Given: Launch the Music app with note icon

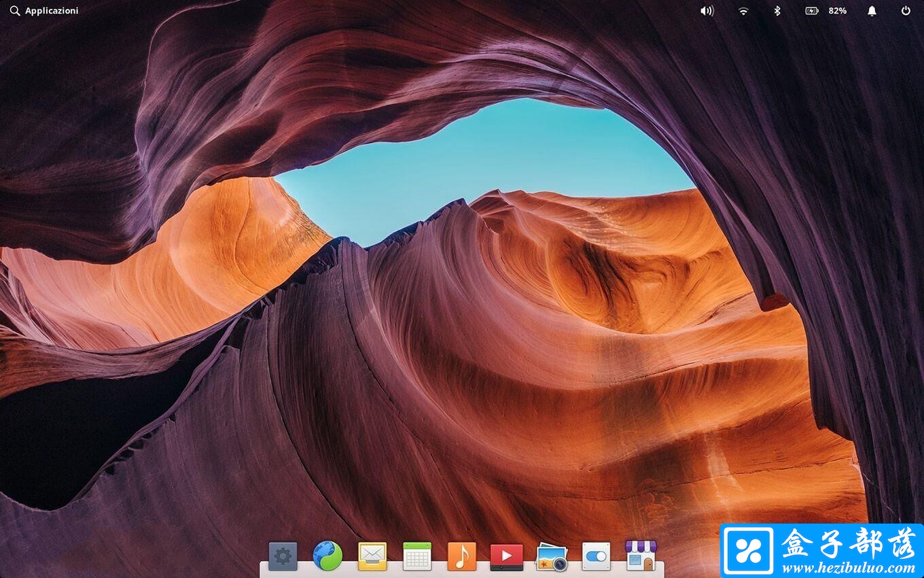Looking at the screenshot, I should coord(462,556).
